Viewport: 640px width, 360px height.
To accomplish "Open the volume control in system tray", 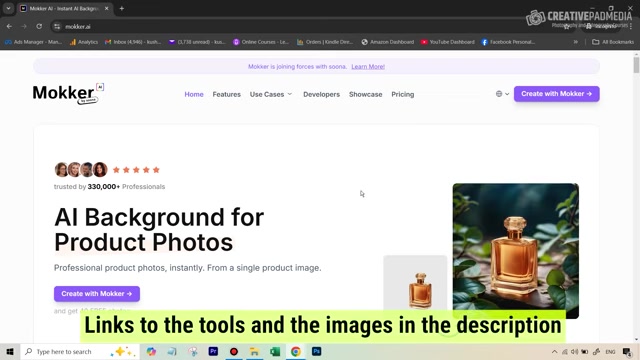I will click(x=575, y=352).
